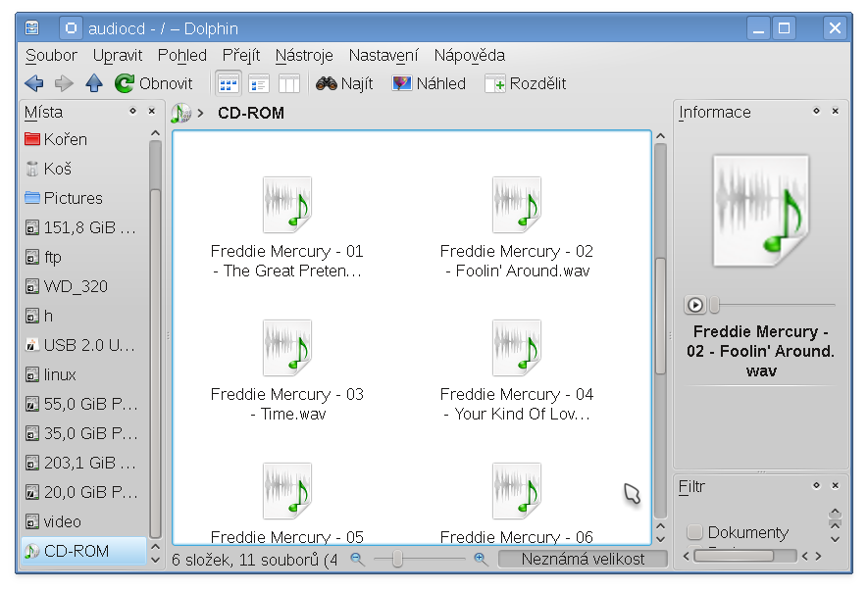Enable the Dokumenty filter checkbox

point(694,532)
